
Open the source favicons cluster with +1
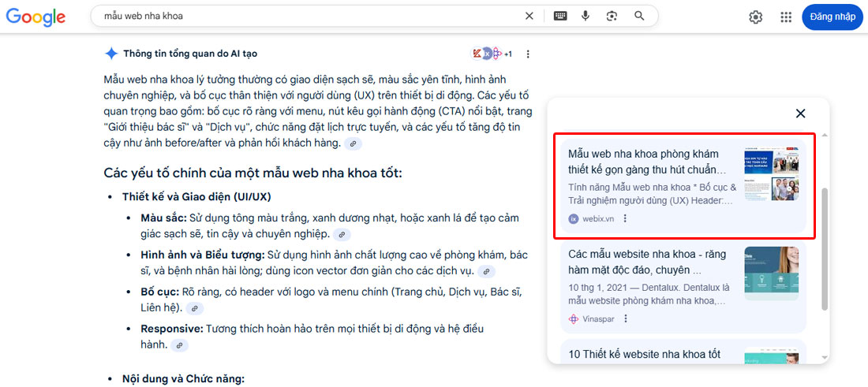coord(492,54)
